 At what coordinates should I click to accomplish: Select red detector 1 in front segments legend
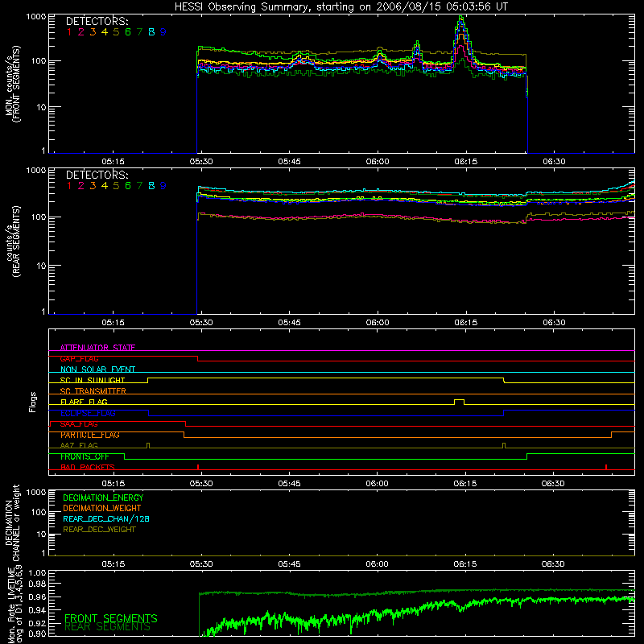click(x=69, y=32)
